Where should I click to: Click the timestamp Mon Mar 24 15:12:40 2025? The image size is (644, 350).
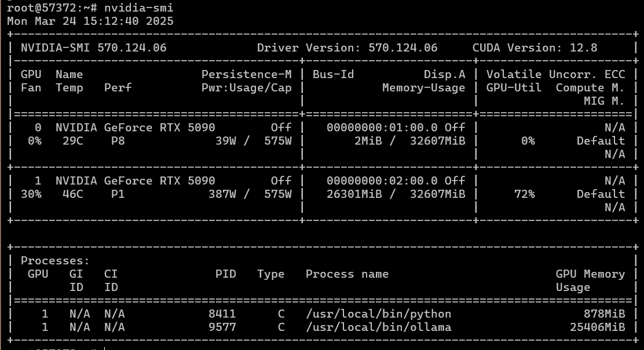(x=90, y=21)
